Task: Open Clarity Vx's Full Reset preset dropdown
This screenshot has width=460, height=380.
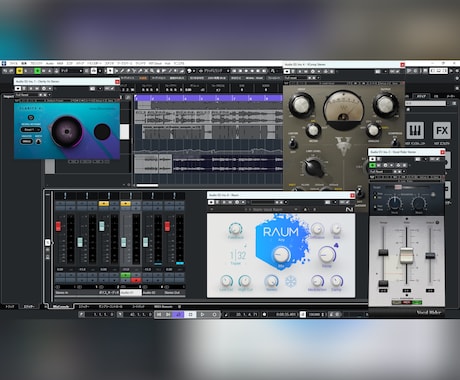Action: tap(28, 95)
